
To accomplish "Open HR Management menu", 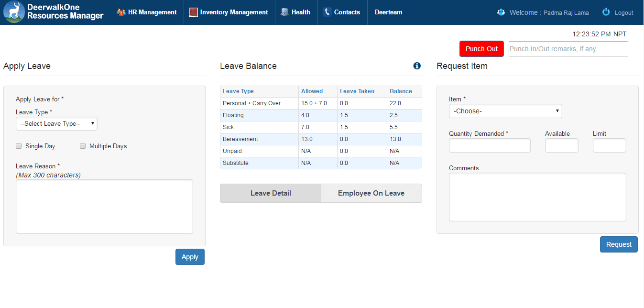I will pos(147,12).
